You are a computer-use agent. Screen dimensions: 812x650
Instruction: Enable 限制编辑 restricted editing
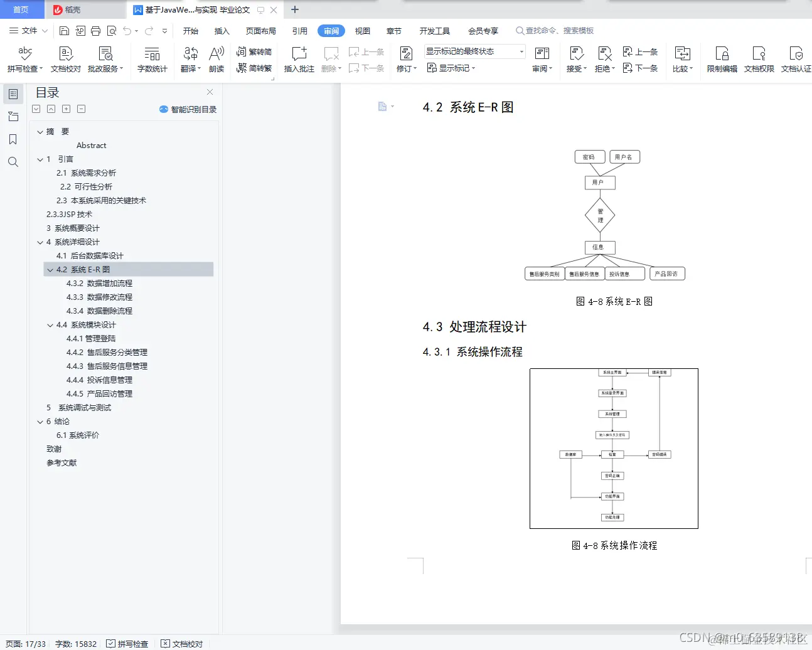tap(722, 60)
